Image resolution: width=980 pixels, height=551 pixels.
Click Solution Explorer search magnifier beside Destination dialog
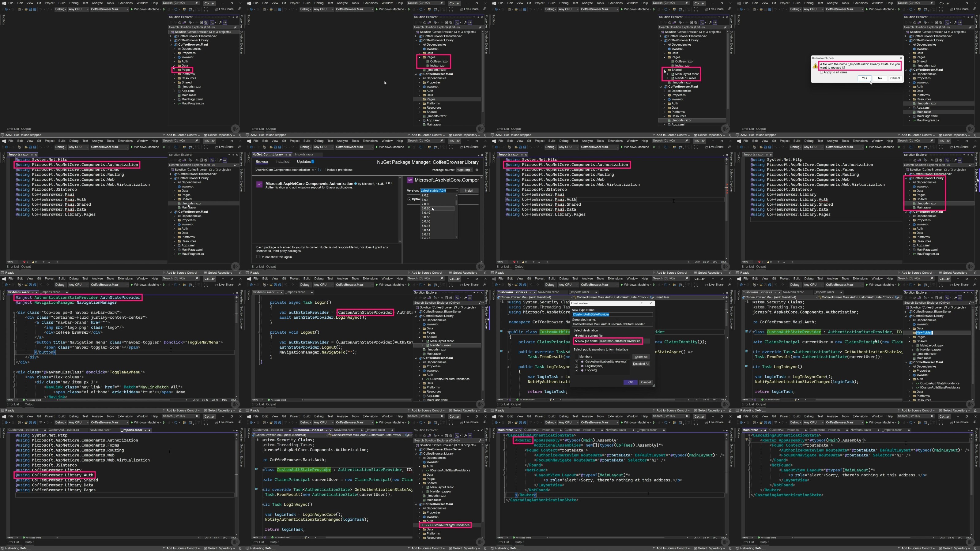tap(970, 27)
